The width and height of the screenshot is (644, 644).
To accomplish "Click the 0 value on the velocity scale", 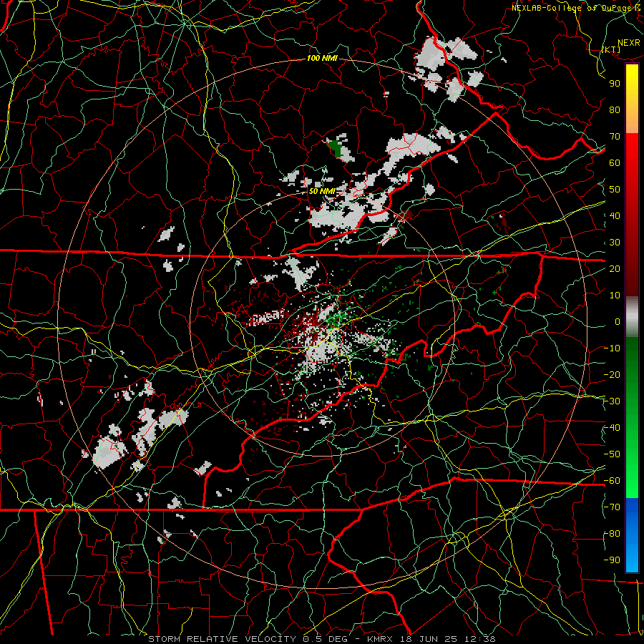I will (618, 322).
